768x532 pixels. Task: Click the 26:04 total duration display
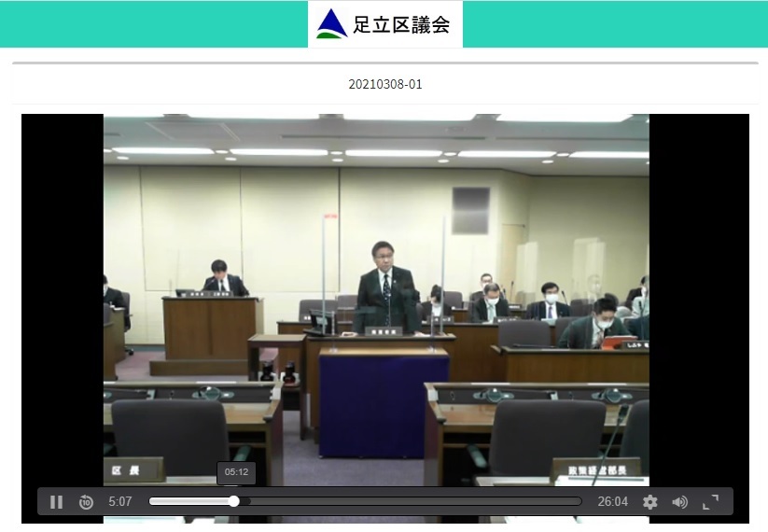coord(612,502)
